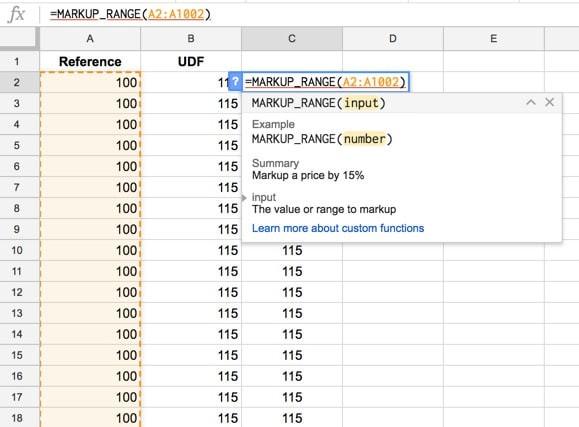Click the Reference header cell A1
Image resolution: width=579 pixels, height=427 pixels.
[x=90, y=61]
